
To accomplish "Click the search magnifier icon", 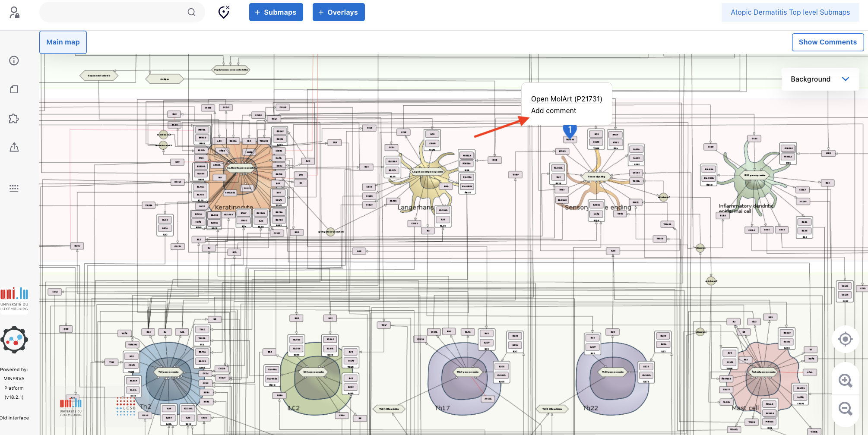I will pos(191,13).
